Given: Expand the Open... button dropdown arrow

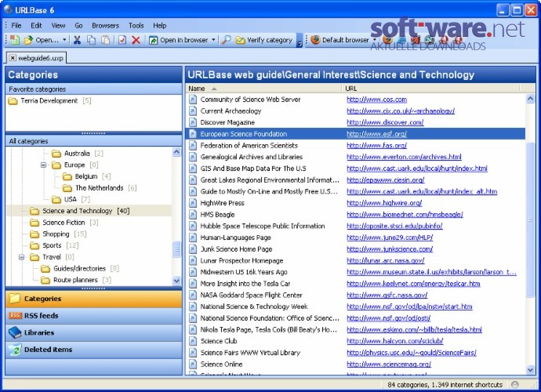Looking at the screenshot, I should click(x=64, y=40).
